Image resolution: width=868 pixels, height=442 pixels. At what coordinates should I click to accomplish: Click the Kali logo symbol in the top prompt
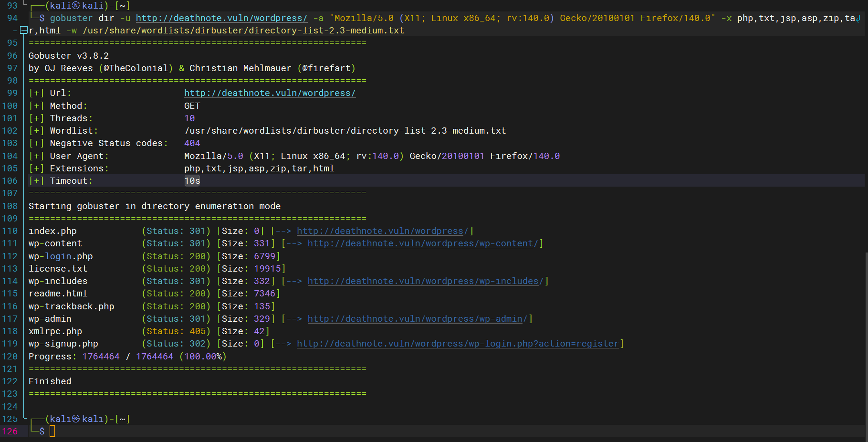point(76,6)
